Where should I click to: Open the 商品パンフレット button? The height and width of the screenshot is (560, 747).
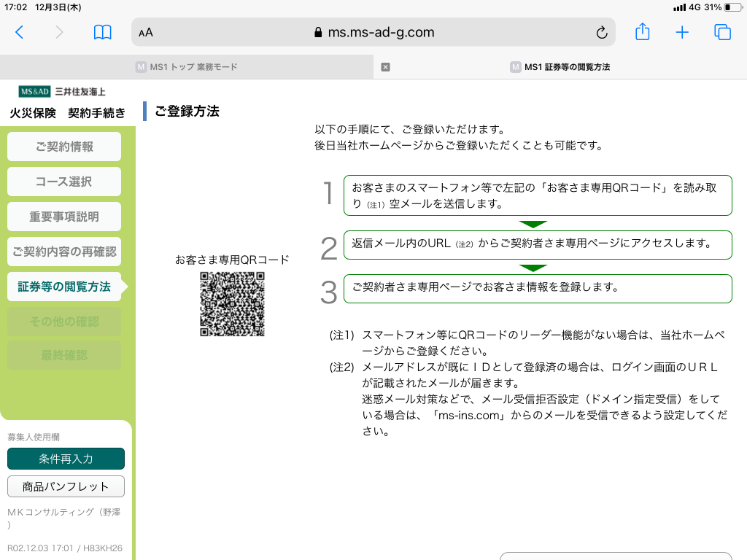pyautogui.click(x=66, y=486)
